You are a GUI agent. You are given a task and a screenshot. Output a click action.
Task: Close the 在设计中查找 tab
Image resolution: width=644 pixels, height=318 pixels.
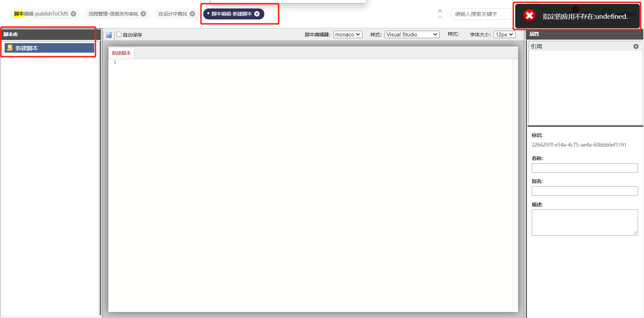pyautogui.click(x=192, y=14)
